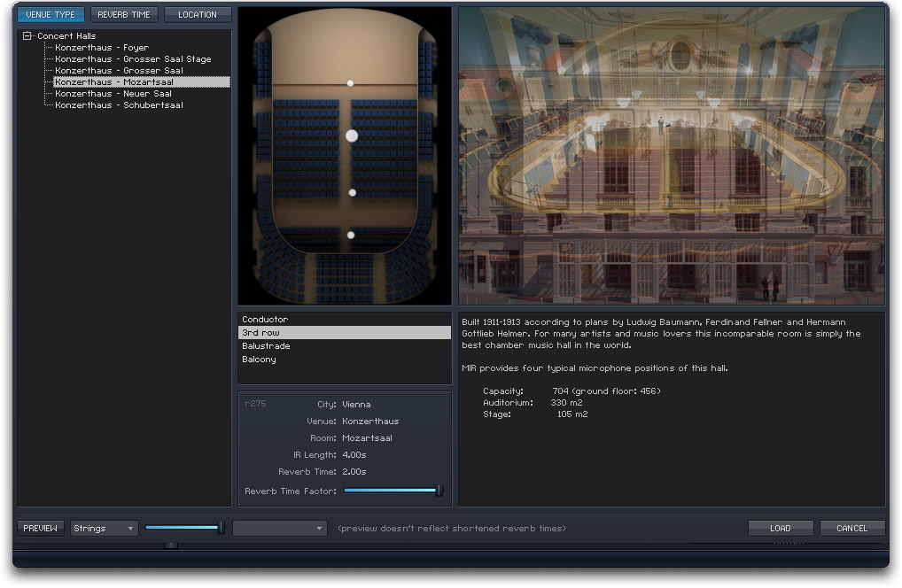
Task: Choose the Balcony microphone position
Action: (x=345, y=360)
